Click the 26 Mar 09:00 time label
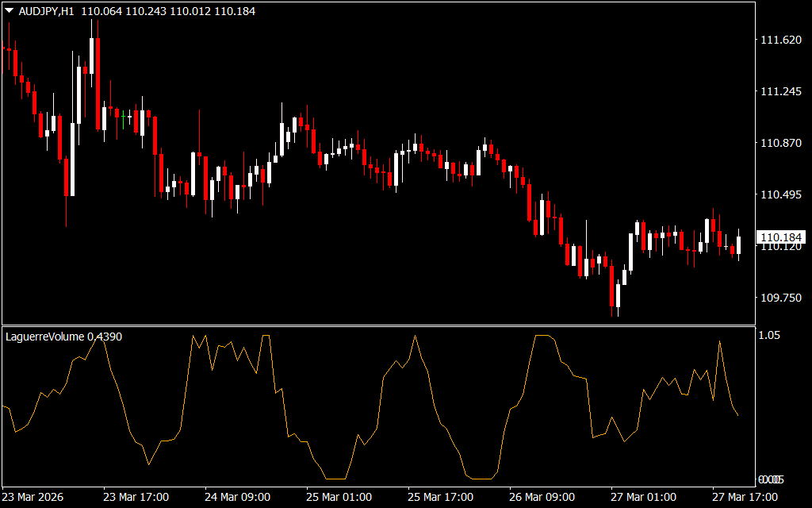The image size is (812, 508). [x=542, y=497]
